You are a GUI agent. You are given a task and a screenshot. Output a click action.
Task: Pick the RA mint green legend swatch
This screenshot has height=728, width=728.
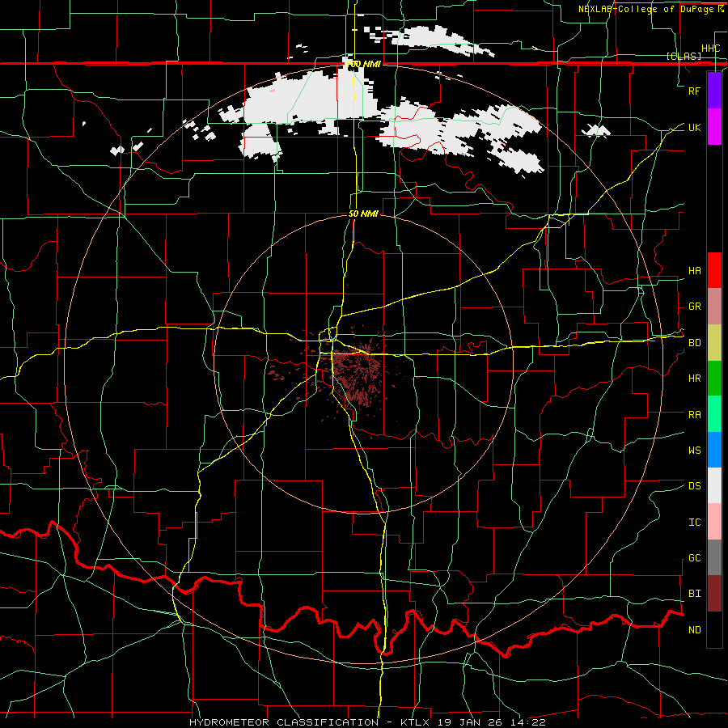(x=714, y=414)
